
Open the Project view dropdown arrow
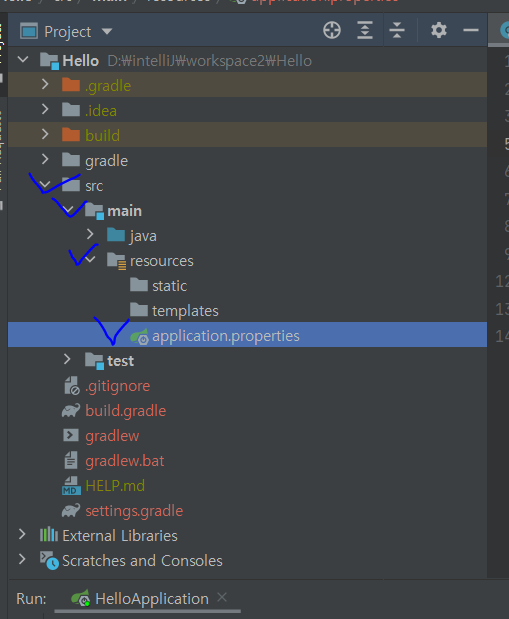(x=107, y=31)
